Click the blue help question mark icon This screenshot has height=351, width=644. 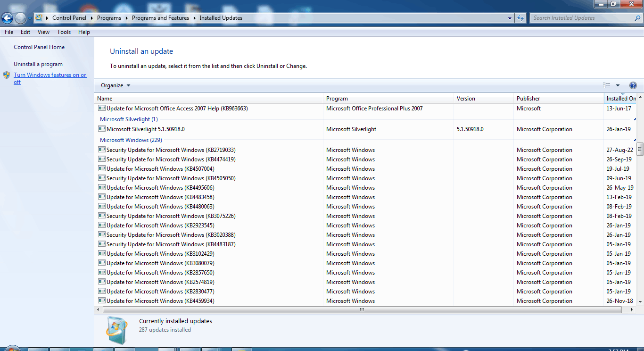click(x=633, y=85)
